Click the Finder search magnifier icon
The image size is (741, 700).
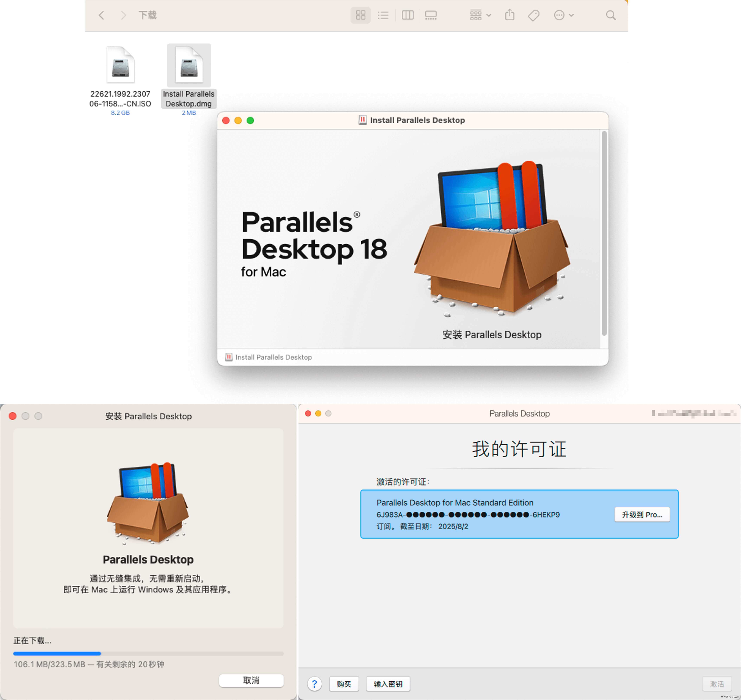click(610, 15)
